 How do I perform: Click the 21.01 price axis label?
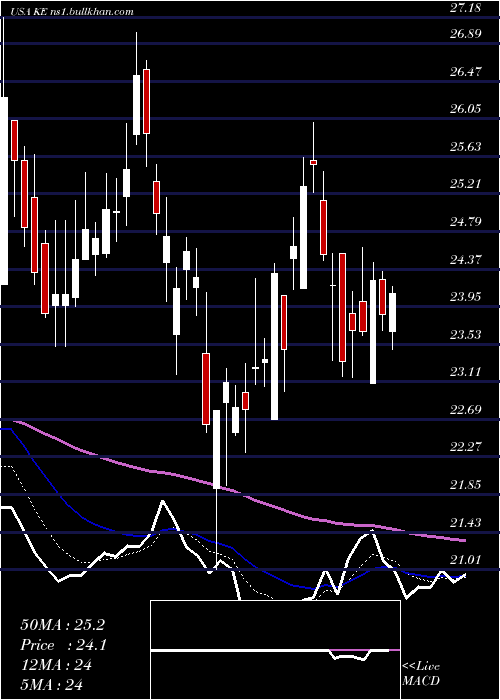[466, 560]
